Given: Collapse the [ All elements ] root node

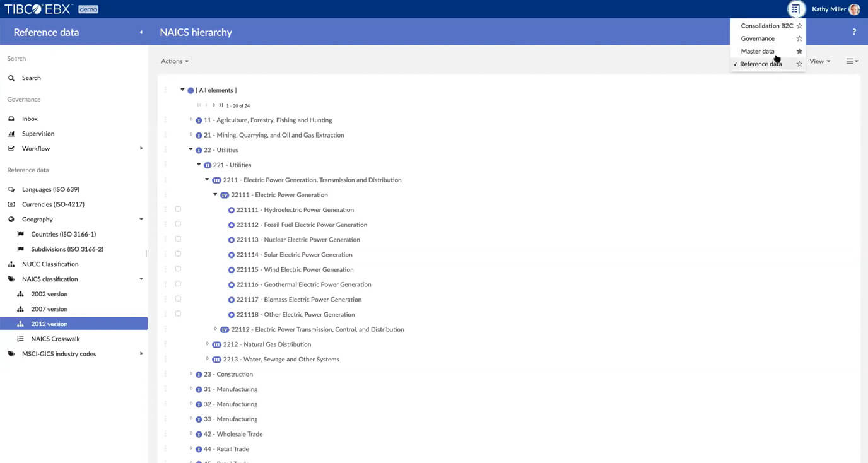Looking at the screenshot, I should [x=183, y=90].
